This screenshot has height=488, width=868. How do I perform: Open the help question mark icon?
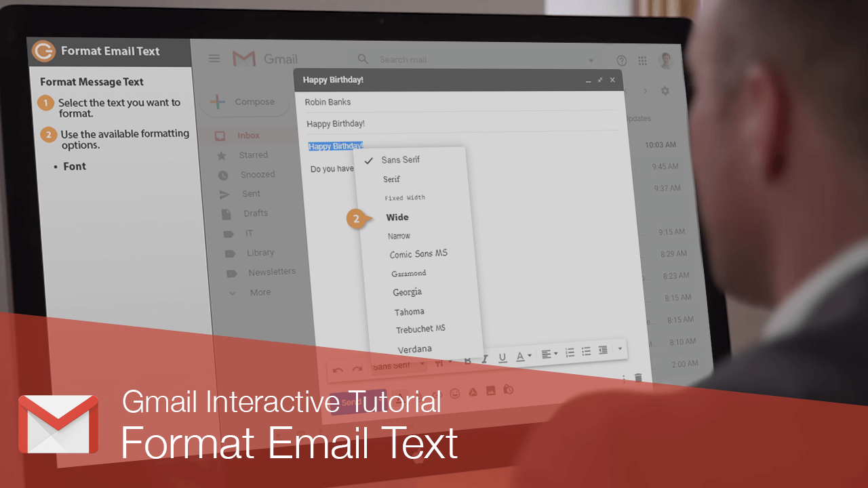click(622, 60)
